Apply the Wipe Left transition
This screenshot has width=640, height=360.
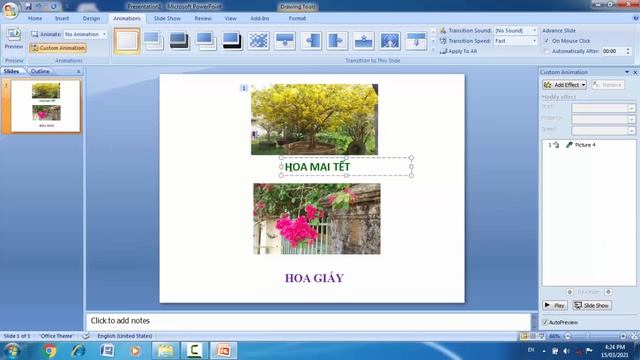311,41
